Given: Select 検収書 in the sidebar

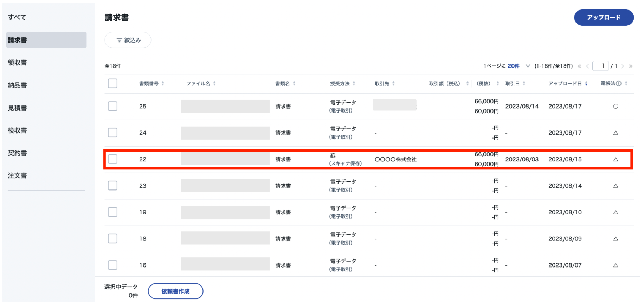Looking at the screenshot, I should click(17, 130).
